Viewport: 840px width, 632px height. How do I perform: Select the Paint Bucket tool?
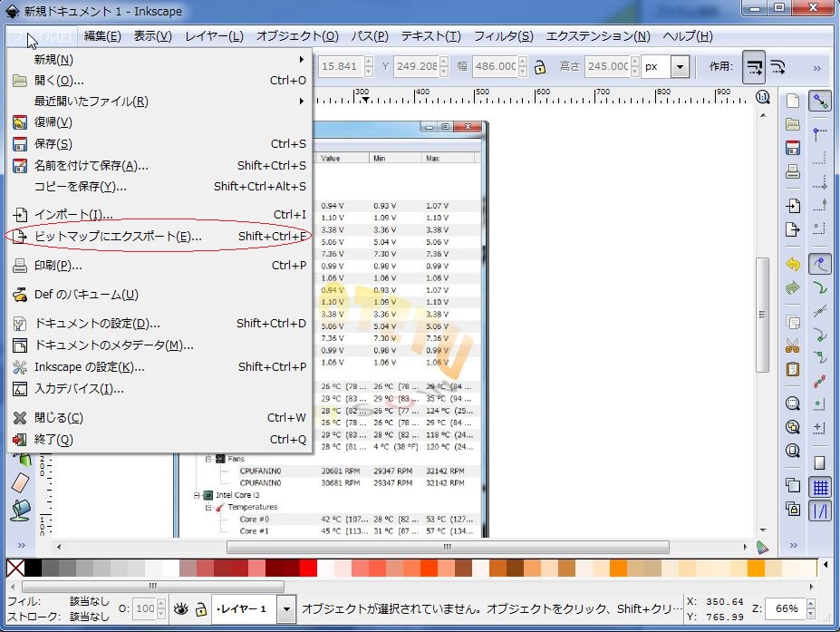click(x=20, y=510)
